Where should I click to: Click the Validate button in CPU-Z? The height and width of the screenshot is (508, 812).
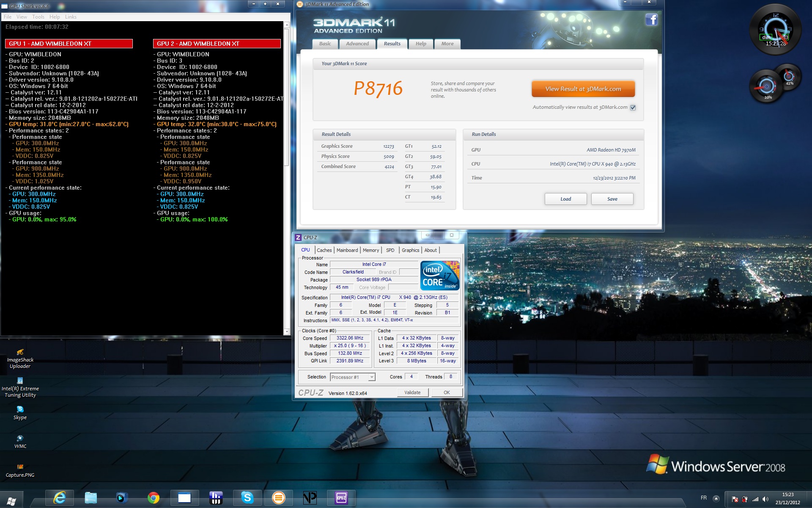point(412,392)
